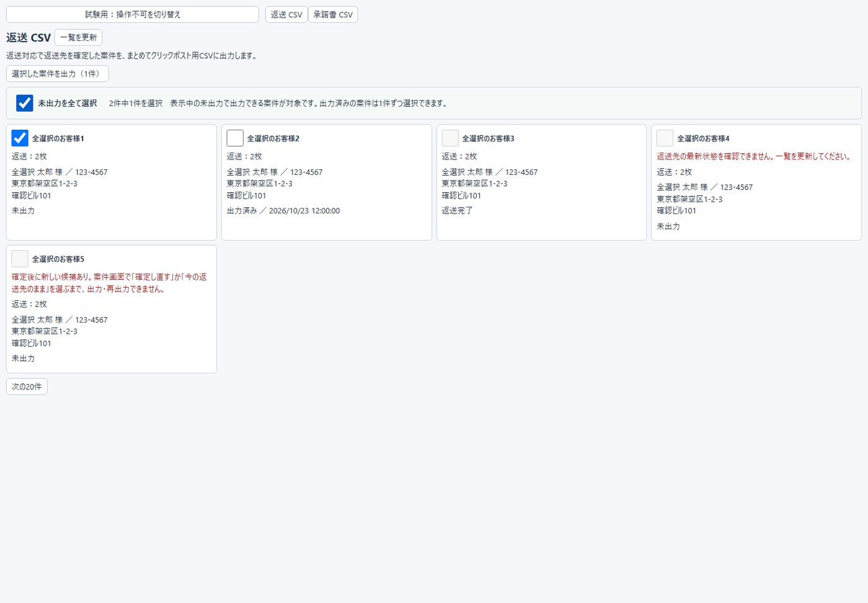The image size is (868, 603).
Task: Click the 全選択のお客様2 name label
Action: pos(273,138)
